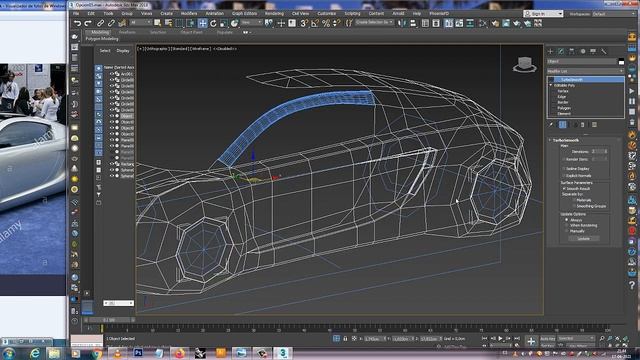Collapse the Editable Poly stack entry
Viewport: 640px width, 360px height.
[551, 85]
